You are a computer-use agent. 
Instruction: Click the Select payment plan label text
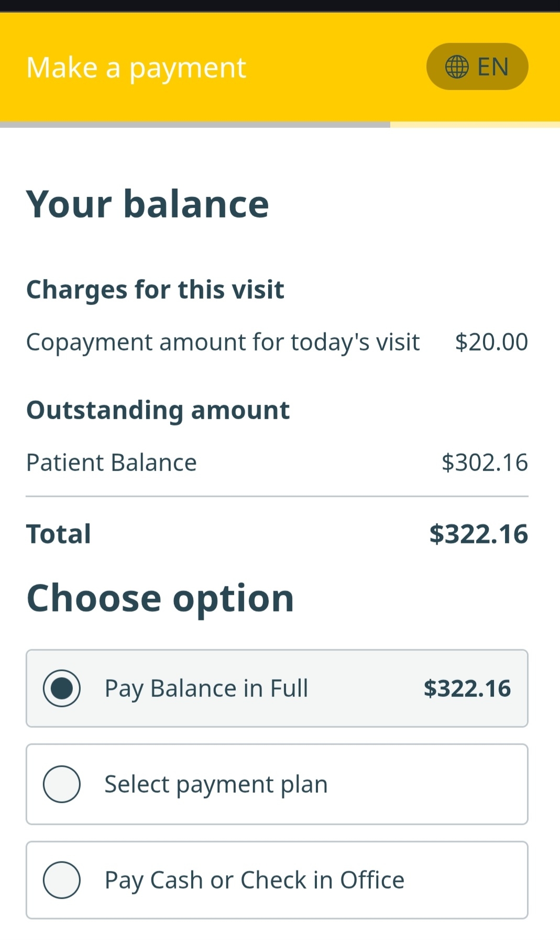(216, 784)
